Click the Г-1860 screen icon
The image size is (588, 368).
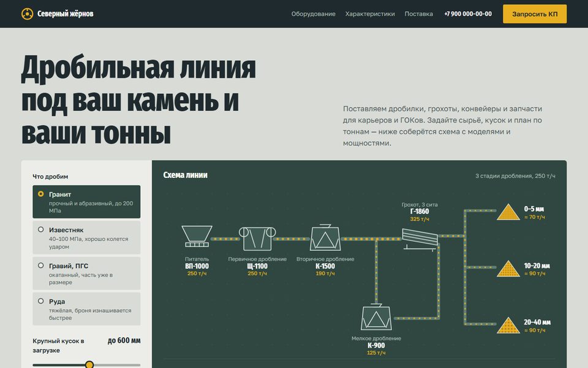pos(420,239)
